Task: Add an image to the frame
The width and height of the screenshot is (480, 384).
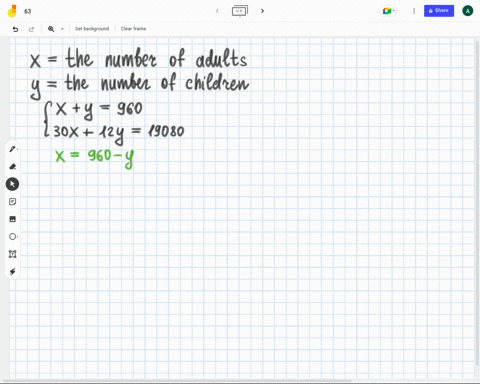Action: point(13,219)
